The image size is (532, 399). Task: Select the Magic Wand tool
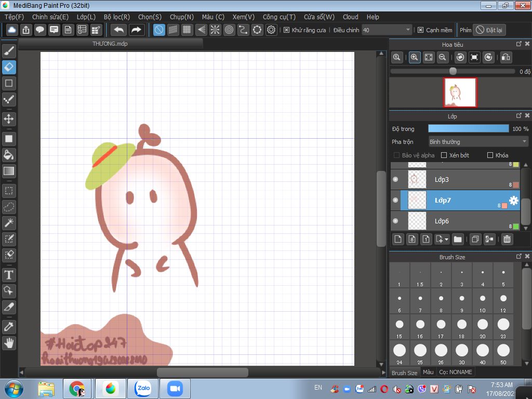[x=9, y=223]
